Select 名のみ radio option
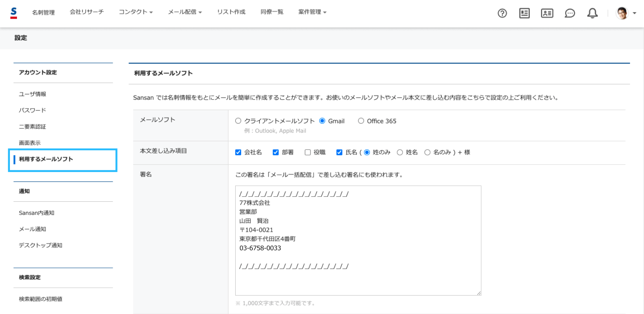This screenshot has width=644, height=314. (x=427, y=152)
